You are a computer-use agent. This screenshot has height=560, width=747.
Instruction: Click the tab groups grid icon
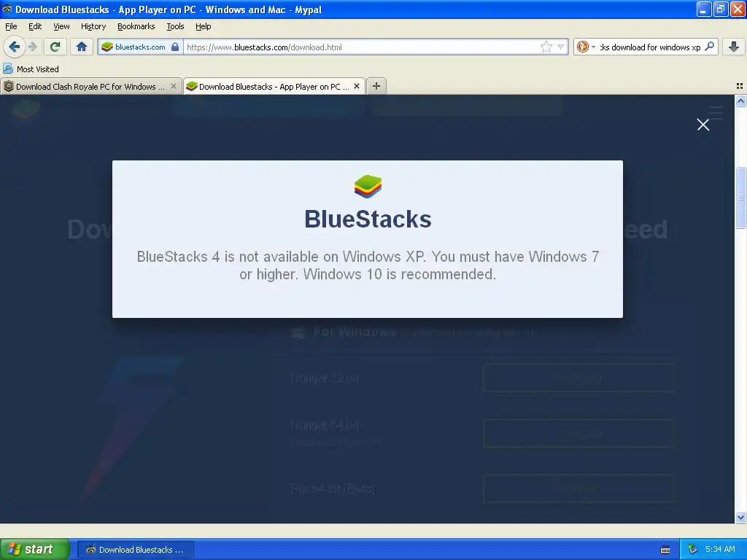click(740, 86)
